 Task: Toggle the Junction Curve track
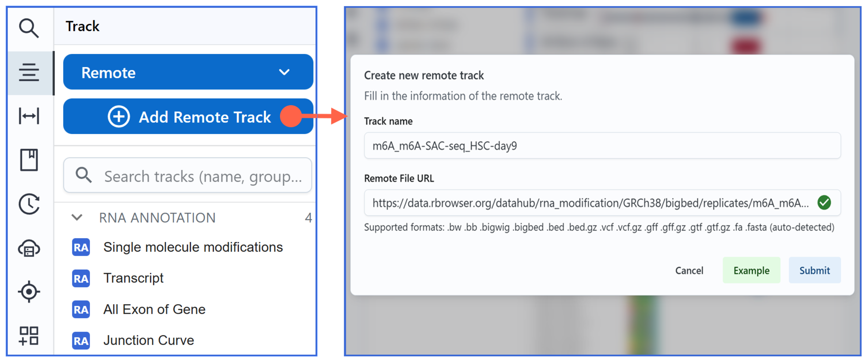click(x=148, y=340)
